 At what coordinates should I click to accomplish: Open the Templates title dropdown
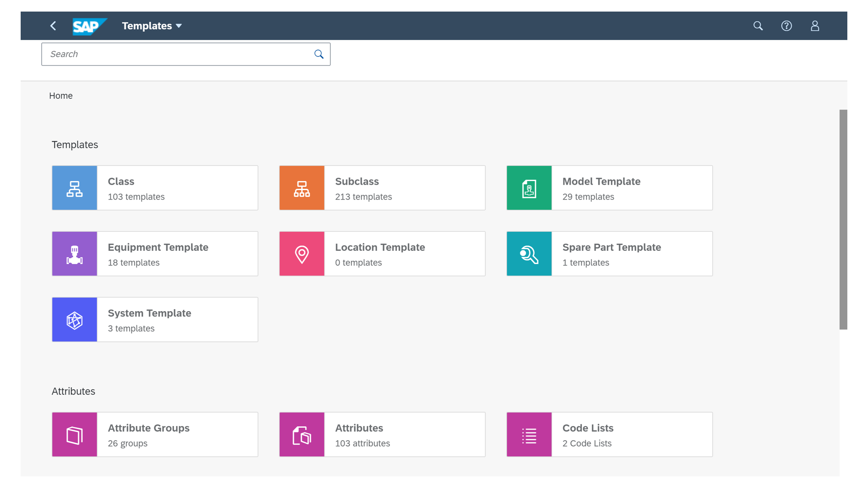[x=152, y=26]
